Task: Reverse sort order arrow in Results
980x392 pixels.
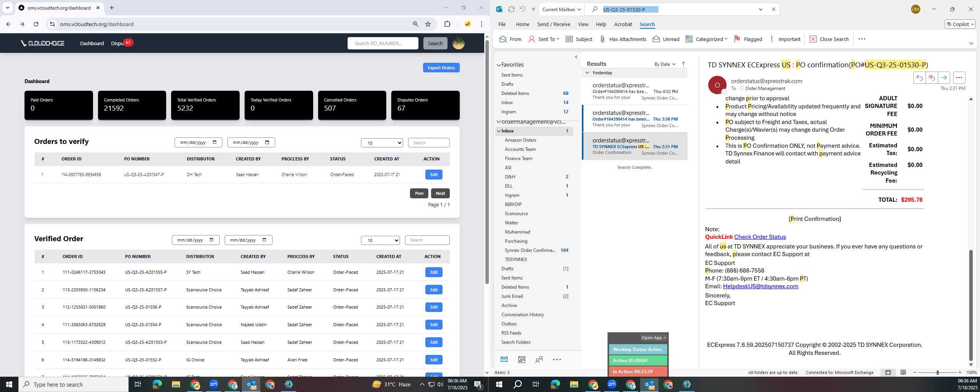Action: tap(683, 64)
